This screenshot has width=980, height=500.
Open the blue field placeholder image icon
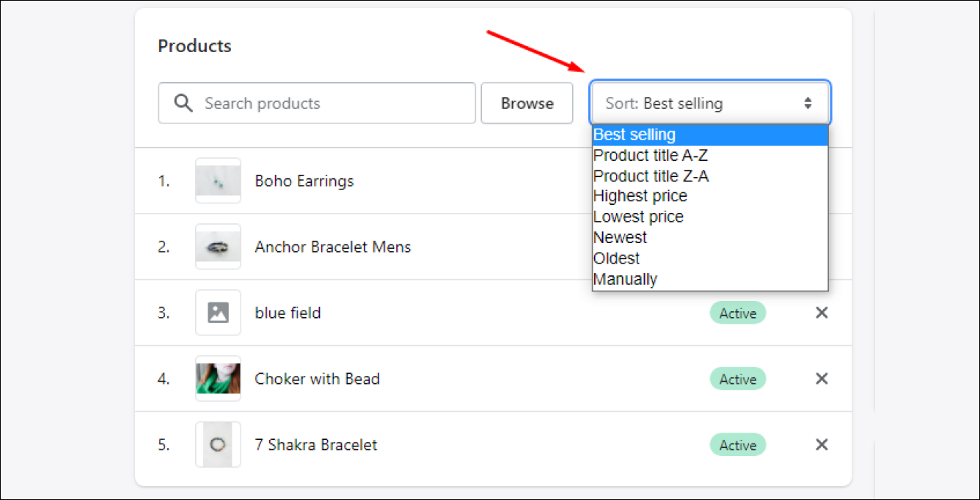tap(218, 313)
